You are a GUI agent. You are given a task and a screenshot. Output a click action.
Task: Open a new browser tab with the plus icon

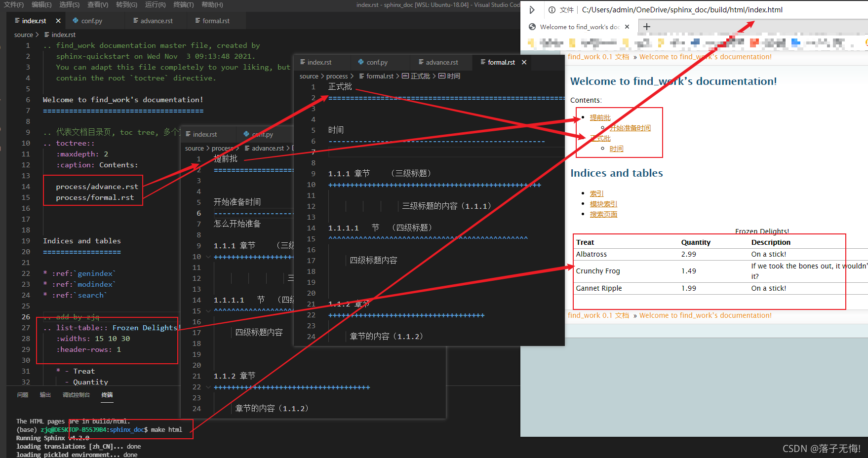pos(647,27)
